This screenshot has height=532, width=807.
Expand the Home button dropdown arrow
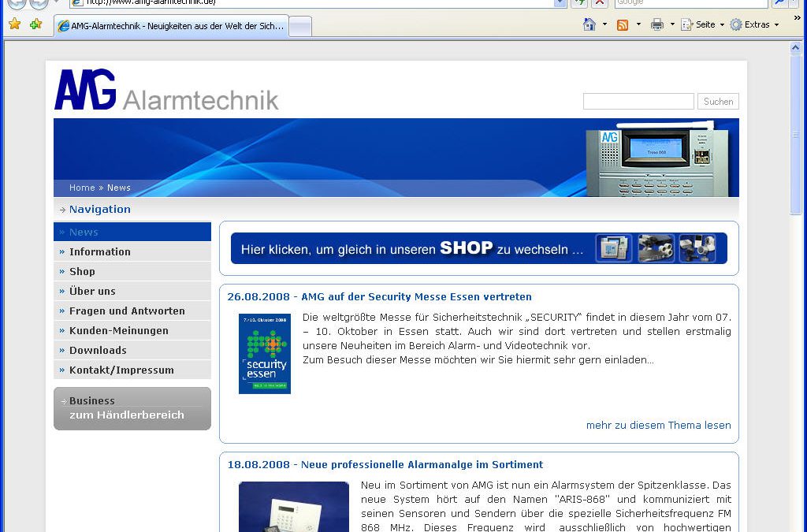pyautogui.click(x=604, y=24)
